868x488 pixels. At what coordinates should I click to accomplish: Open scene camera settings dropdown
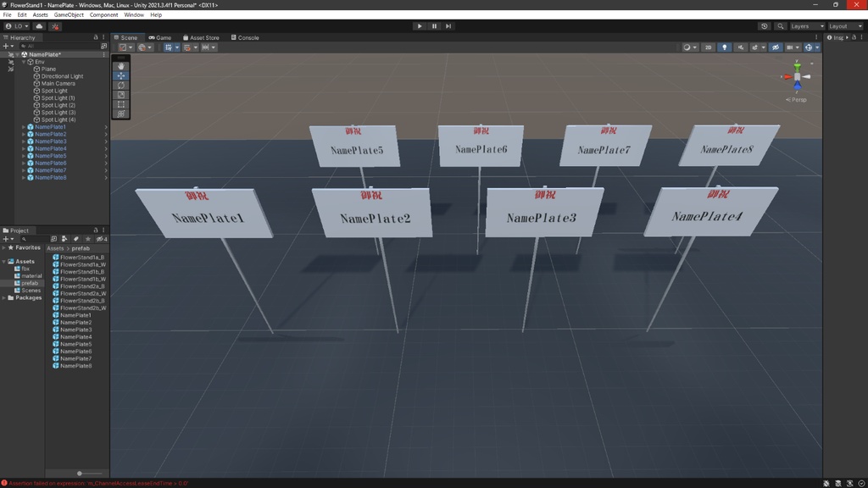pos(793,47)
